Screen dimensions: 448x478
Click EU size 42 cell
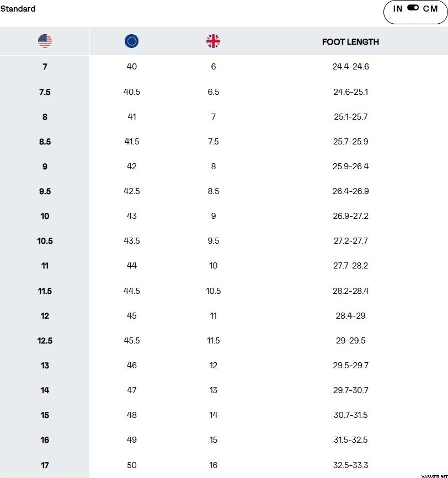pyautogui.click(x=131, y=167)
